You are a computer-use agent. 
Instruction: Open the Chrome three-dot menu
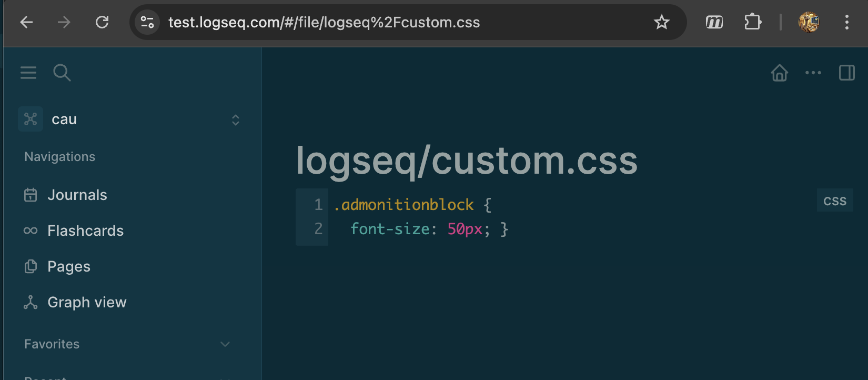(x=846, y=22)
